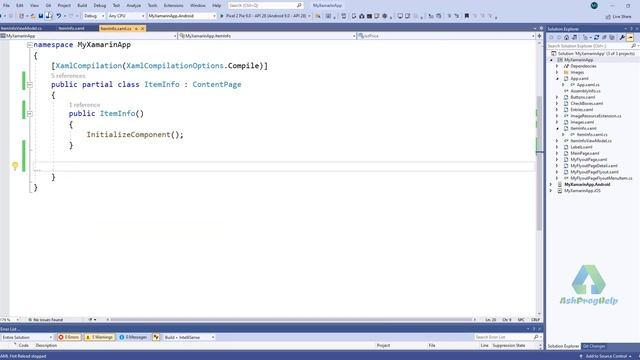The height and width of the screenshot is (360, 640).
Task: Click the user account avatar
Action: 594,5
